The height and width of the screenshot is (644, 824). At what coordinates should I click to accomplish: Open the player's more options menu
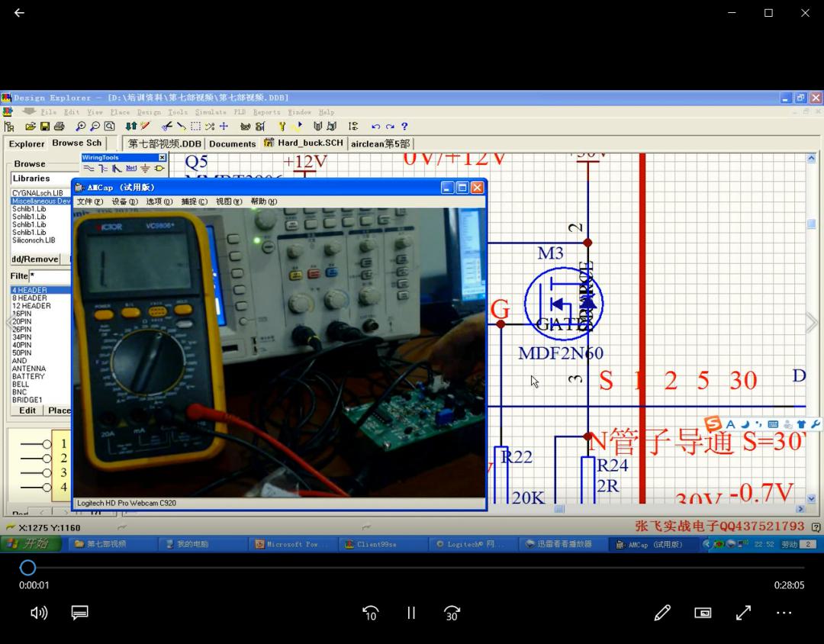tap(784, 613)
